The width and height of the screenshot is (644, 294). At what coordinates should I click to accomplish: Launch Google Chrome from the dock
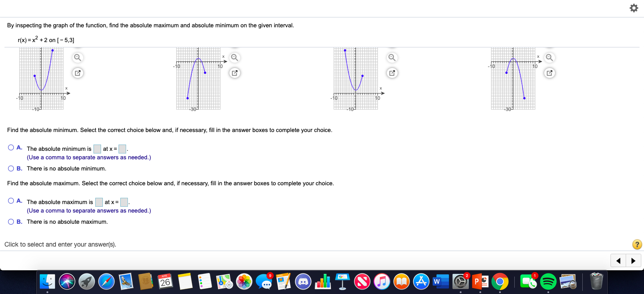(500, 281)
